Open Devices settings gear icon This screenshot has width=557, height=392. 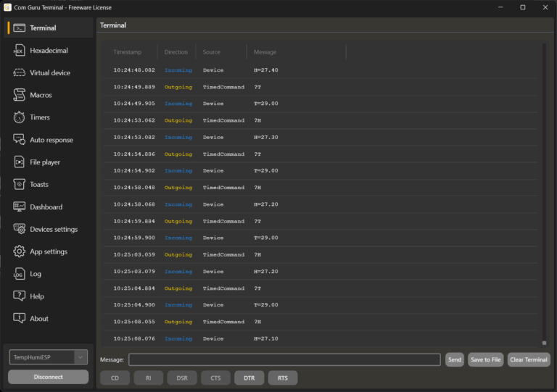coord(19,229)
